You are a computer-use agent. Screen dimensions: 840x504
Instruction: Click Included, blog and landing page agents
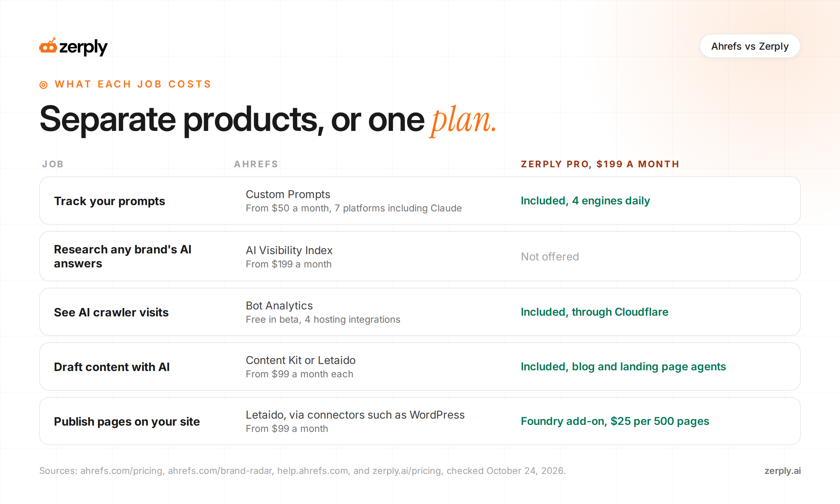coord(623,367)
